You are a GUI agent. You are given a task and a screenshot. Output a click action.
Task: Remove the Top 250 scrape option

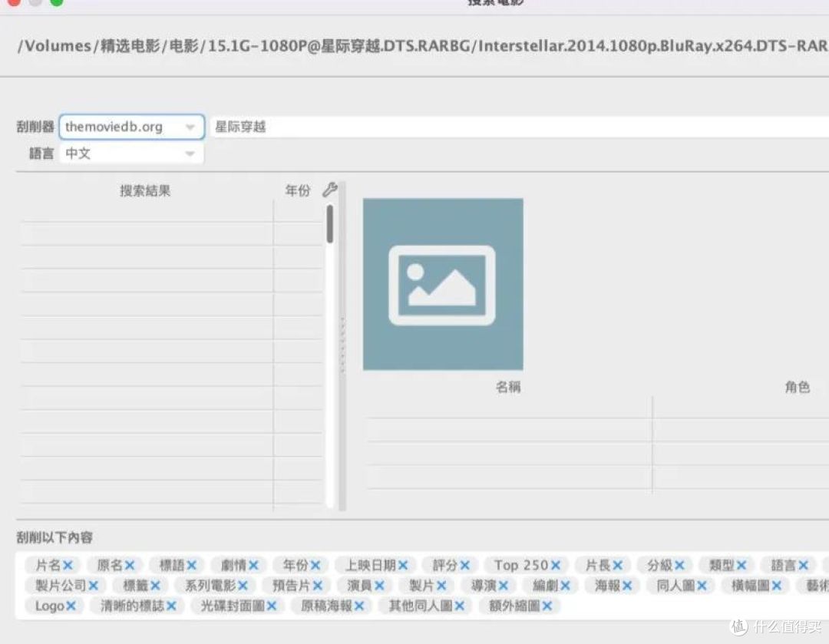click(x=556, y=564)
